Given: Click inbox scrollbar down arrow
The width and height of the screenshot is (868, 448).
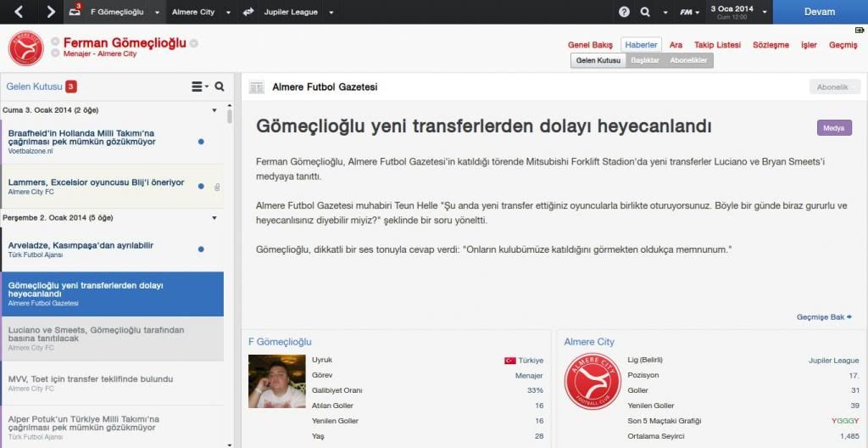Looking at the screenshot, I should (230, 444).
